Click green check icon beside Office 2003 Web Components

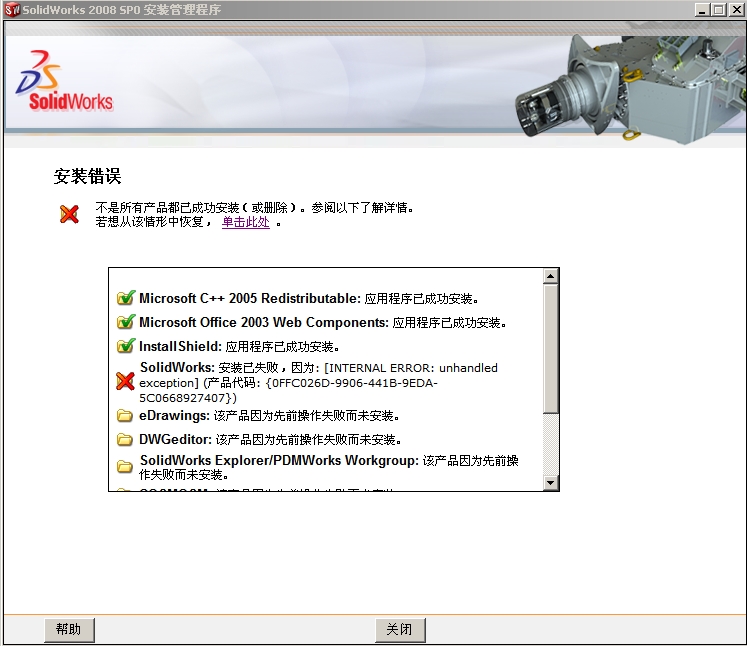click(126, 322)
